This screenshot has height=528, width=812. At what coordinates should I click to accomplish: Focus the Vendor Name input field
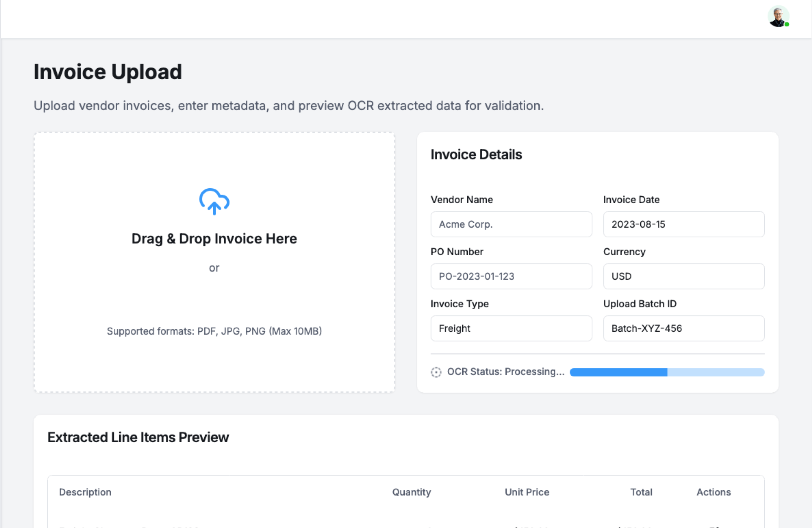pos(511,224)
